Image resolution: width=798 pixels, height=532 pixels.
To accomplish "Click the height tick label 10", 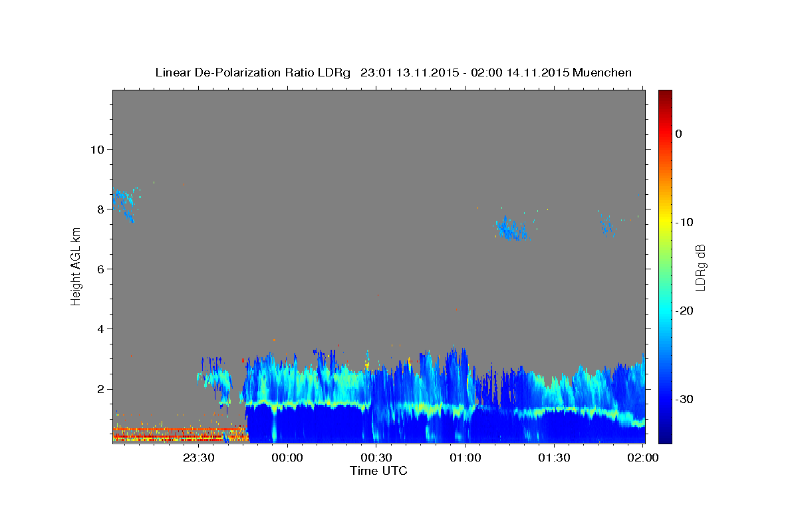I will click(x=98, y=149).
